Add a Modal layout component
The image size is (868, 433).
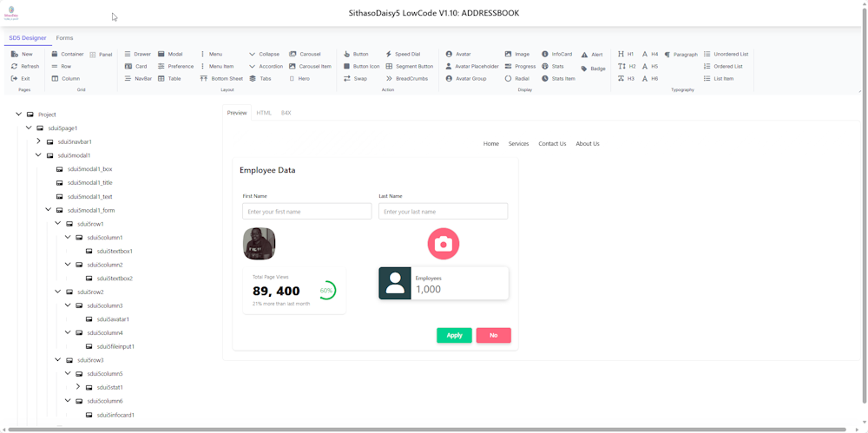pos(170,55)
